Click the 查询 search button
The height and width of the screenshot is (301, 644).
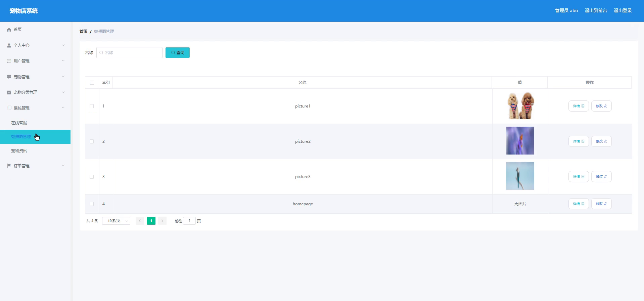pos(178,52)
